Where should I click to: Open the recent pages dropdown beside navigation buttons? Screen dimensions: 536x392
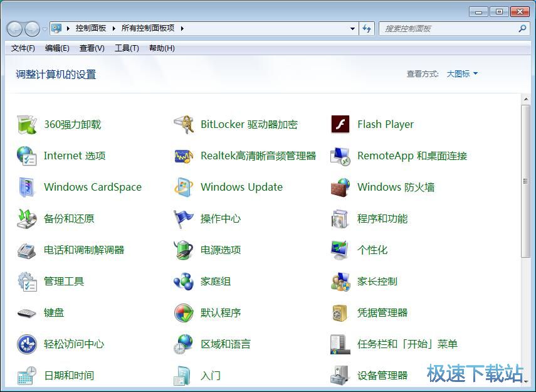[x=45, y=29]
